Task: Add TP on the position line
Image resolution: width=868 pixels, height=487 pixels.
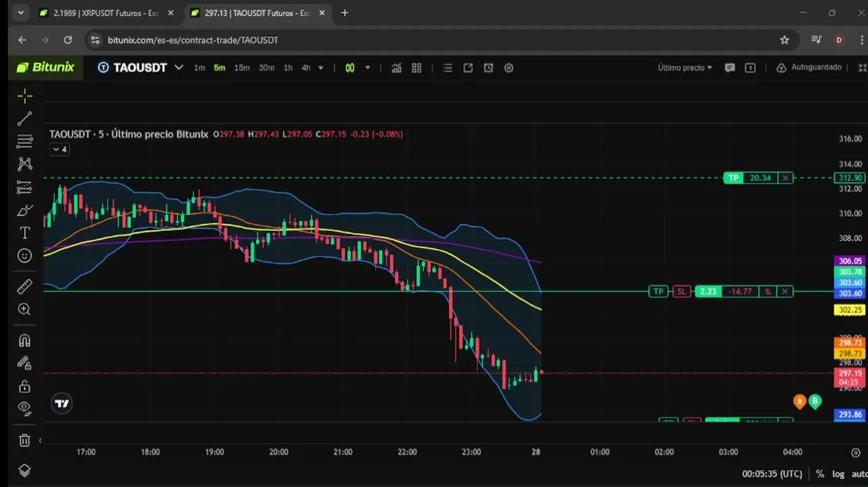Action: click(x=658, y=292)
